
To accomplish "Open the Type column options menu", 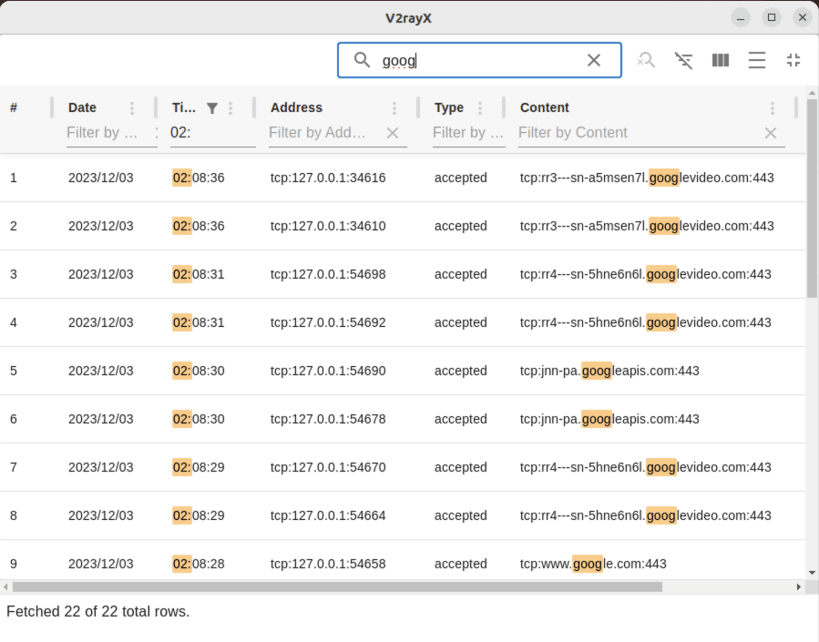I will point(480,108).
